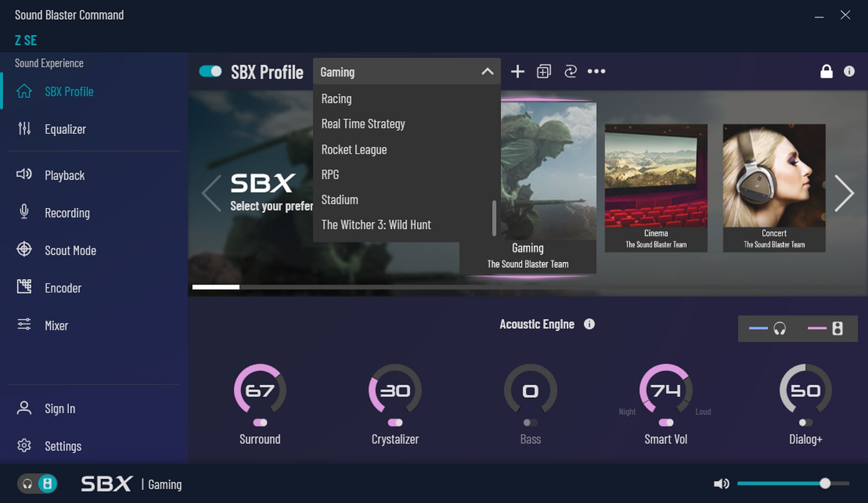Switch to headphones output legend

click(x=767, y=328)
